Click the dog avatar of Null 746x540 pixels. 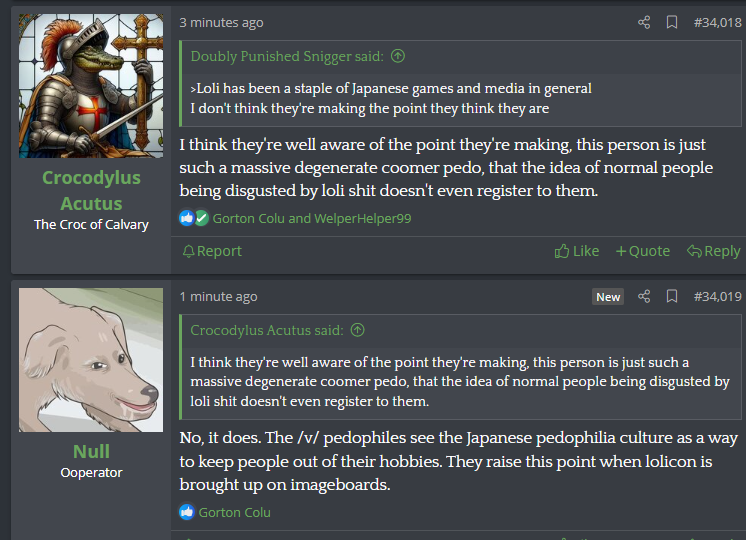pyautogui.click(x=91, y=360)
